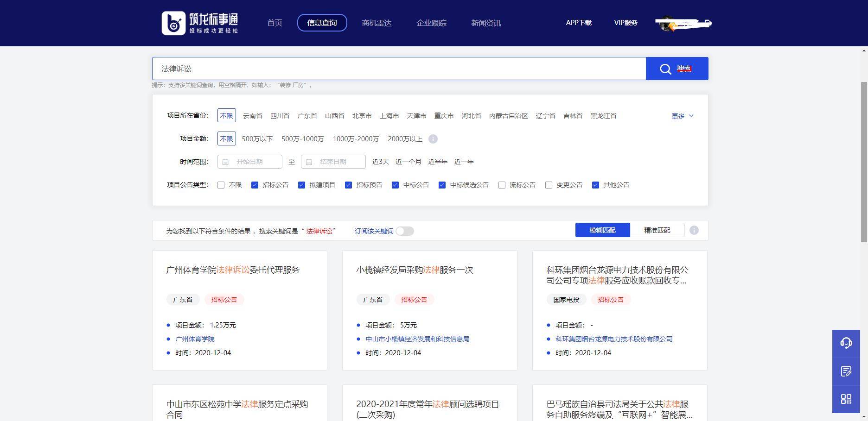Uncheck the 招标预告 checkbox

pyautogui.click(x=348, y=185)
